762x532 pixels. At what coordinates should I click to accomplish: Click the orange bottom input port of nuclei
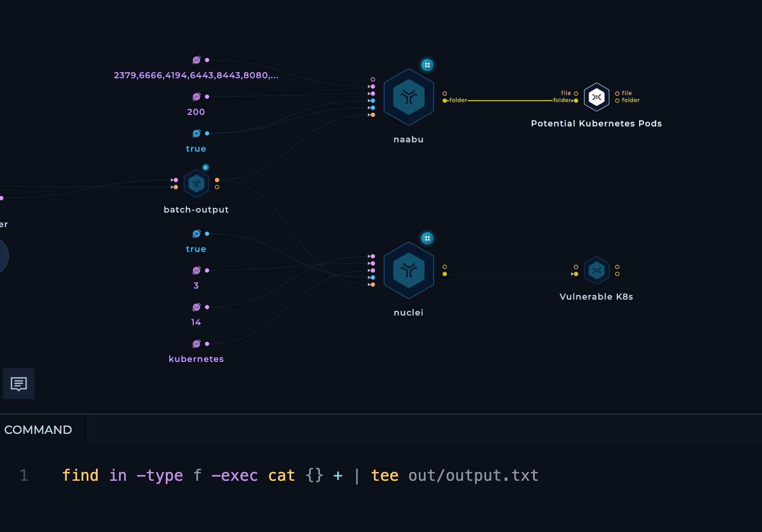tap(373, 285)
